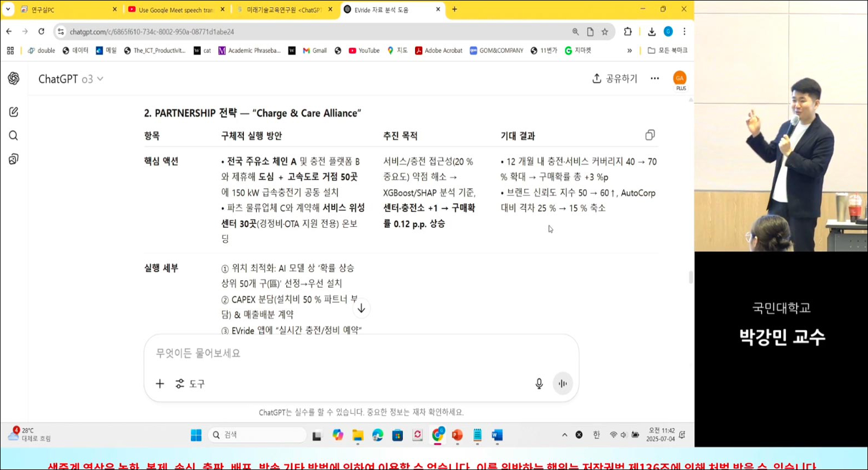Open the Chrome profile icon

pos(668,31)
